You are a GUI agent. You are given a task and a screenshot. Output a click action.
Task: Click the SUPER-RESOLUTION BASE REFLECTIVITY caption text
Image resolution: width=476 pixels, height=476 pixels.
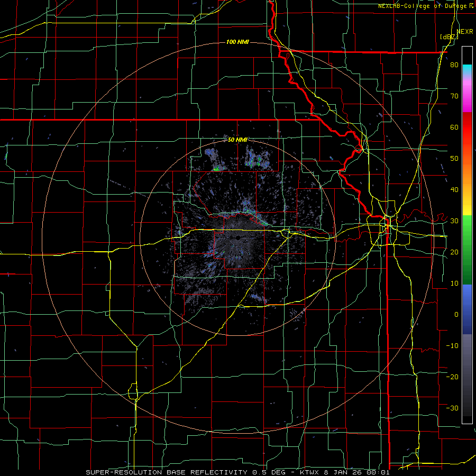point(167,472)
